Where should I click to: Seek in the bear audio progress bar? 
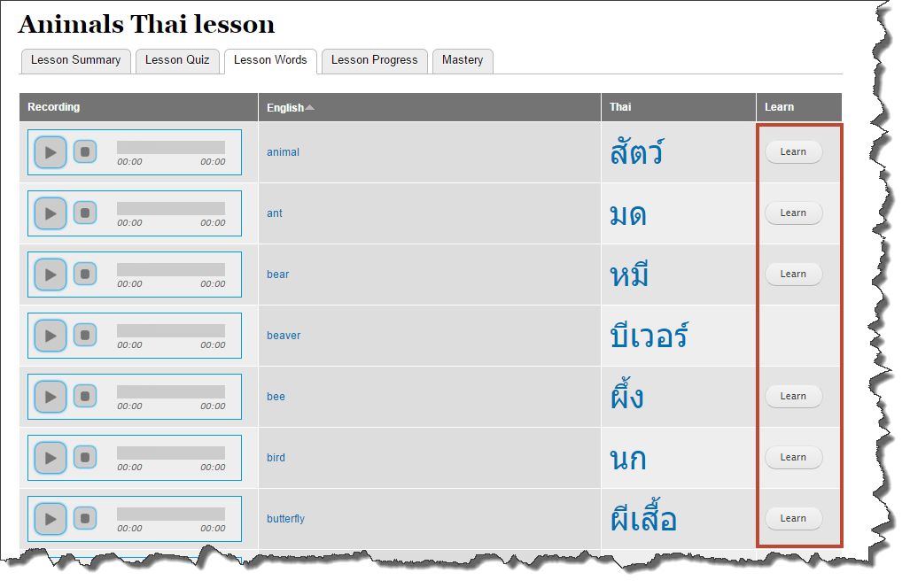171,269
